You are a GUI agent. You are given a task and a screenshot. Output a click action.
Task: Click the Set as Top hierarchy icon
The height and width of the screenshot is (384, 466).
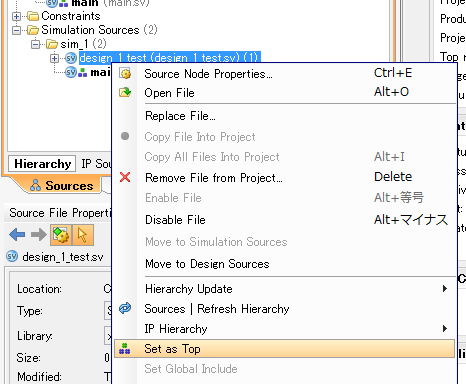[125, 349]
